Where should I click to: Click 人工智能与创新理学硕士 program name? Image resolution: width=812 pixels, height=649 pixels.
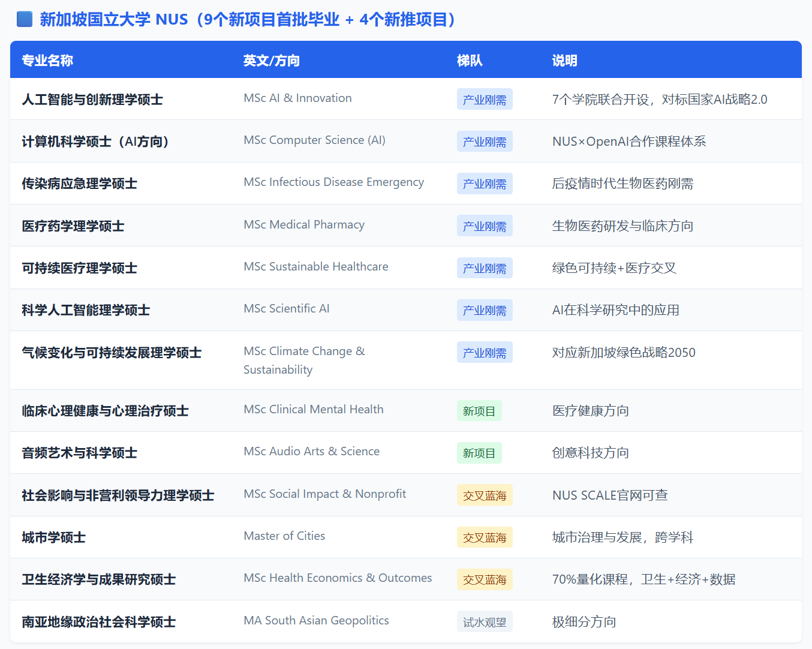(x=92, y=100)
